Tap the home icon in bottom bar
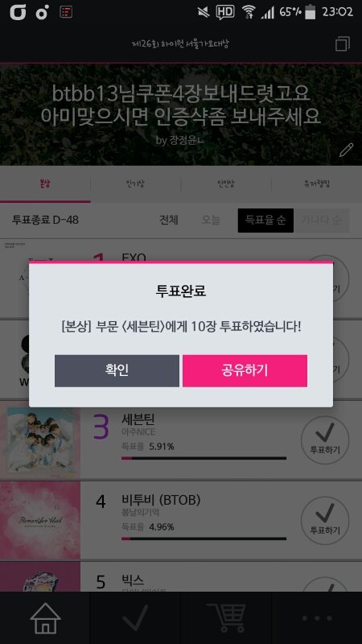 45,617
